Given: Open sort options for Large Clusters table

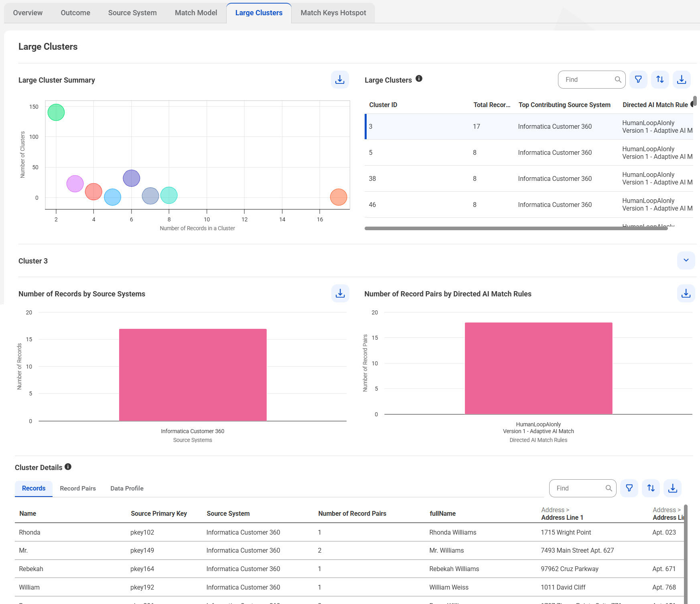Looking at the screenshot, I should 660,79.
